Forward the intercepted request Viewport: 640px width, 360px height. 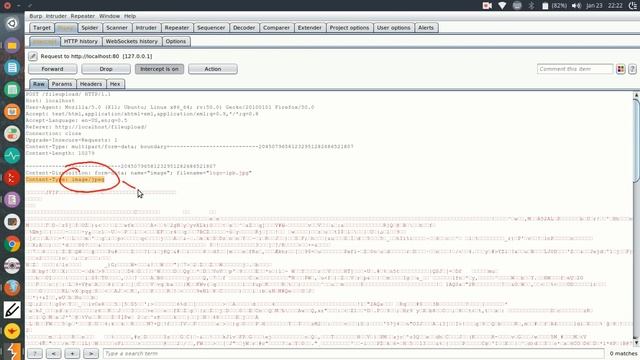pyautogui.click(x=53, y=69)
